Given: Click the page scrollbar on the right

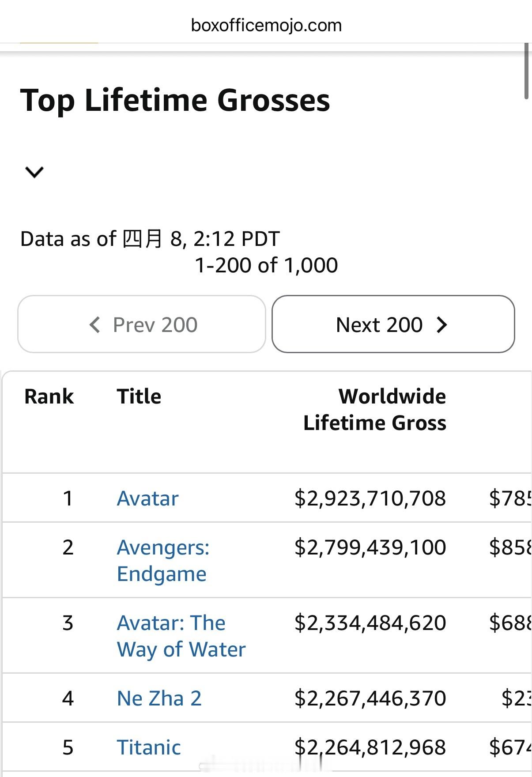Looking at the screenshot, I should pos(526,71).
